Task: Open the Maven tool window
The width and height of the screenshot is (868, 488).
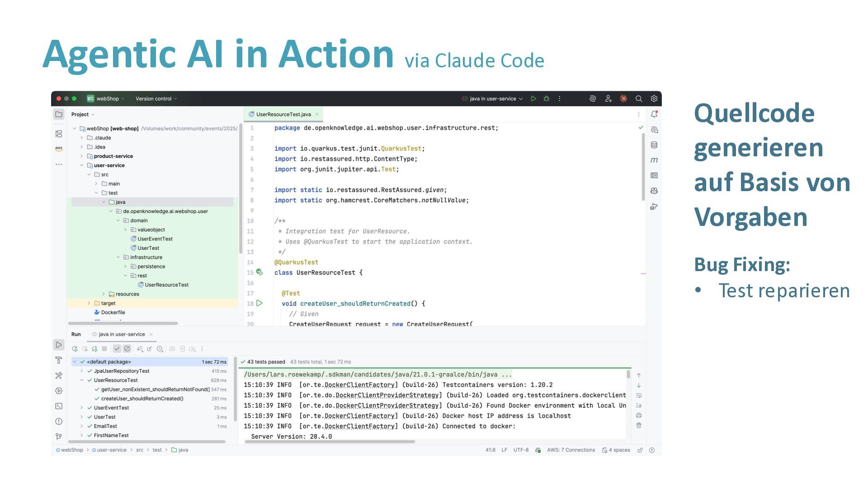Action: (654, 160)
